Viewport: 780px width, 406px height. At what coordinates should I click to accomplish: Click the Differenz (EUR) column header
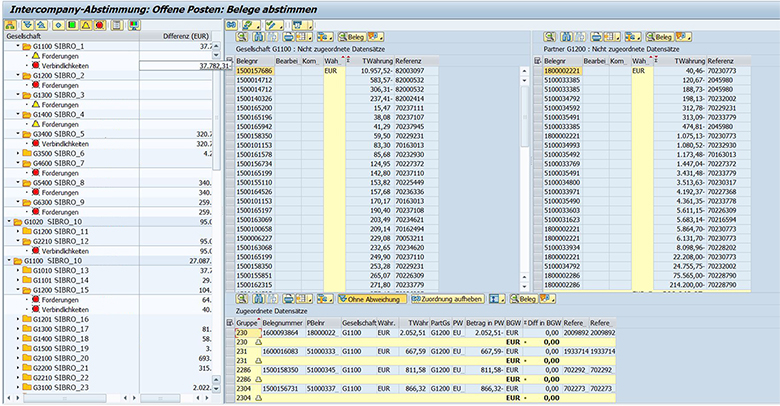tap(176, 36)
